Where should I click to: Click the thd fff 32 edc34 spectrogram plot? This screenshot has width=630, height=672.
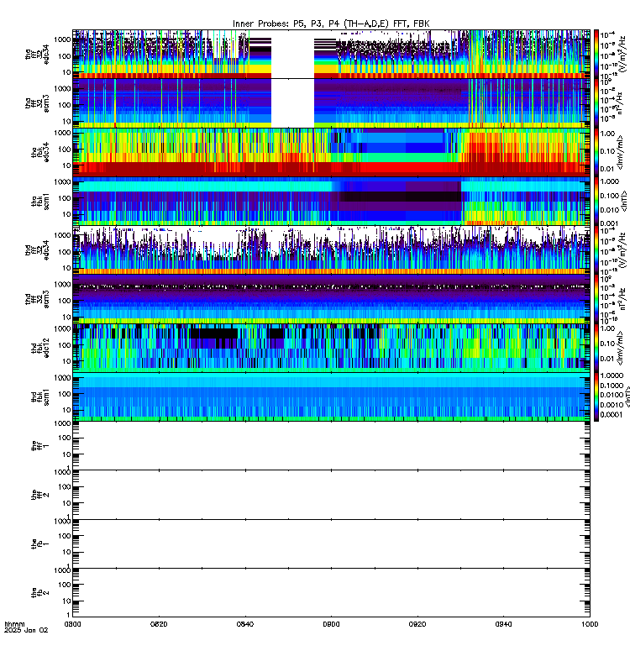pos(331,249)
